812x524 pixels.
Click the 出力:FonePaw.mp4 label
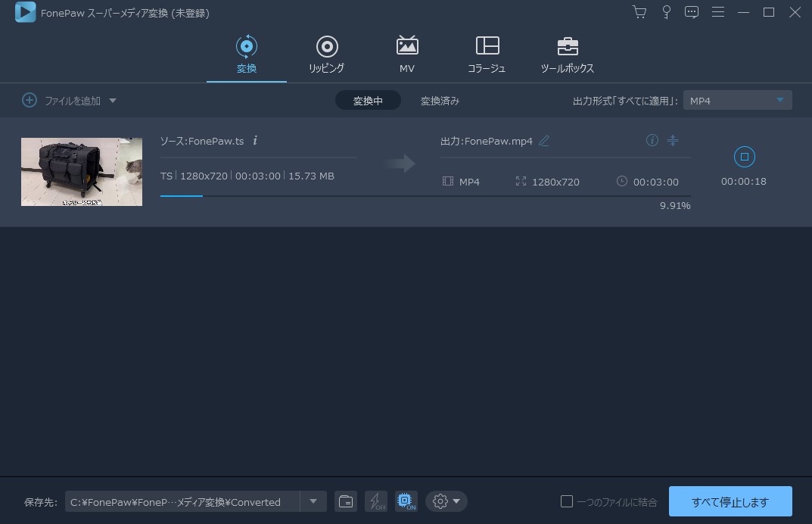[487, 141]
